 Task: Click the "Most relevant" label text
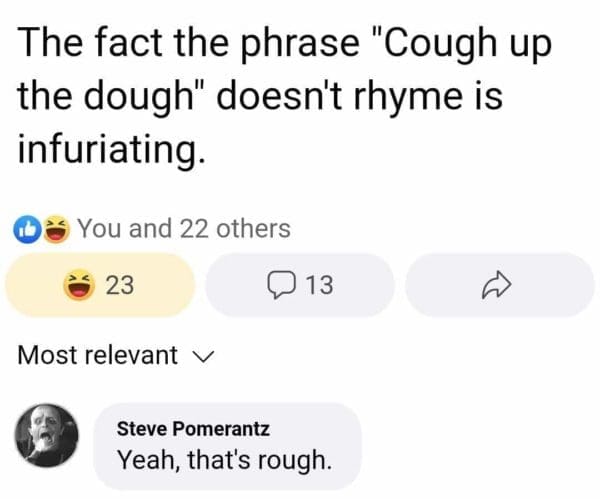point(98,355)
